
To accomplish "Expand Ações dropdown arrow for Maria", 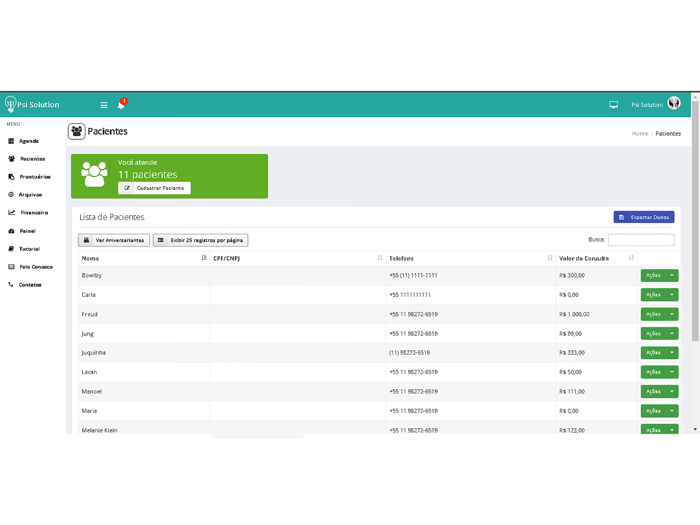I will [x=672, y=411].
